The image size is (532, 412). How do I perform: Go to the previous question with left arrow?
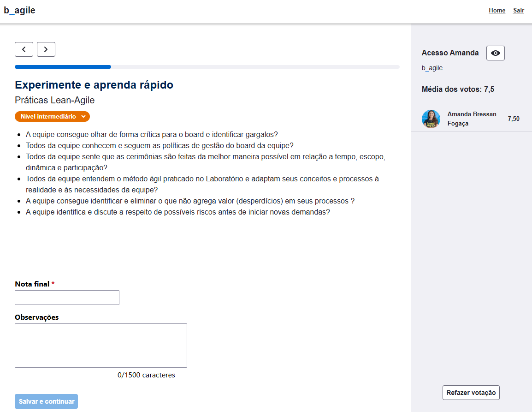pyautogui.click(x=24, y=49)
